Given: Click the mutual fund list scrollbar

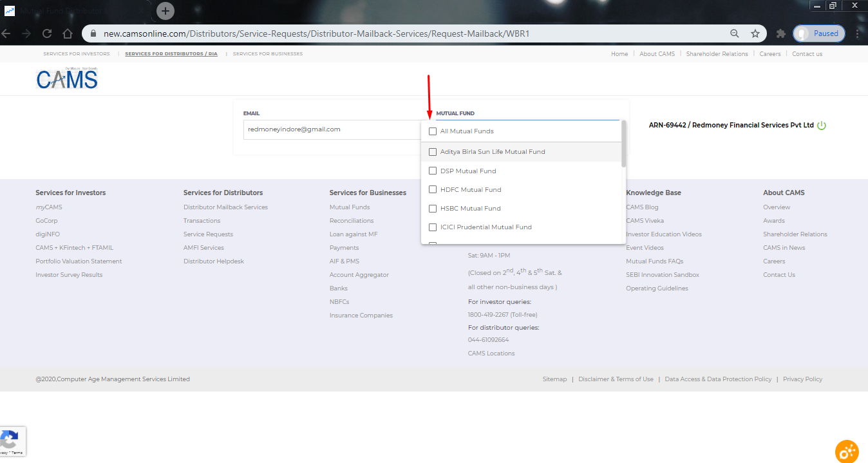Looking at the screenshot, I should click(x=623, y=144).
